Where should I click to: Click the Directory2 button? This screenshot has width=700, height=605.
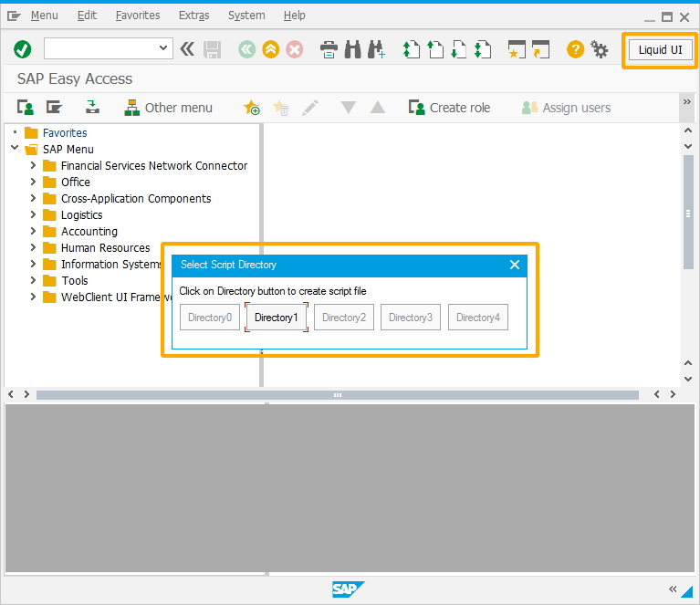[344, 318]
